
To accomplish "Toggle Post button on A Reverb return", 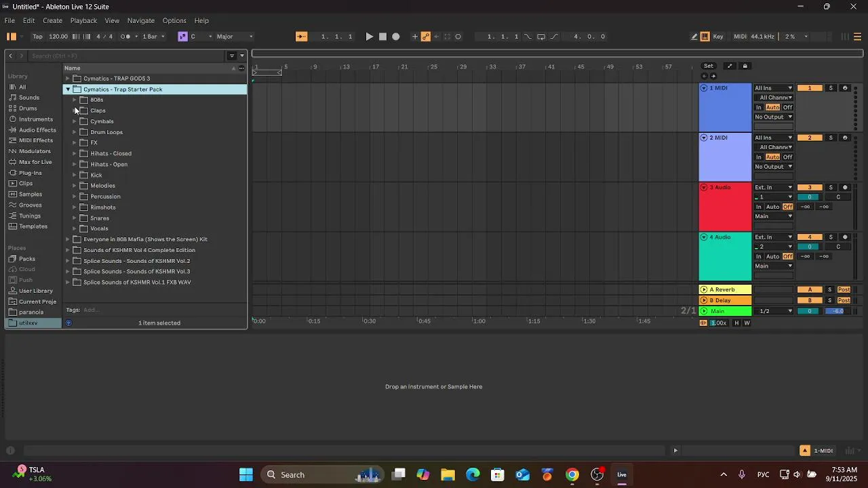I will (x=844, y=289).
